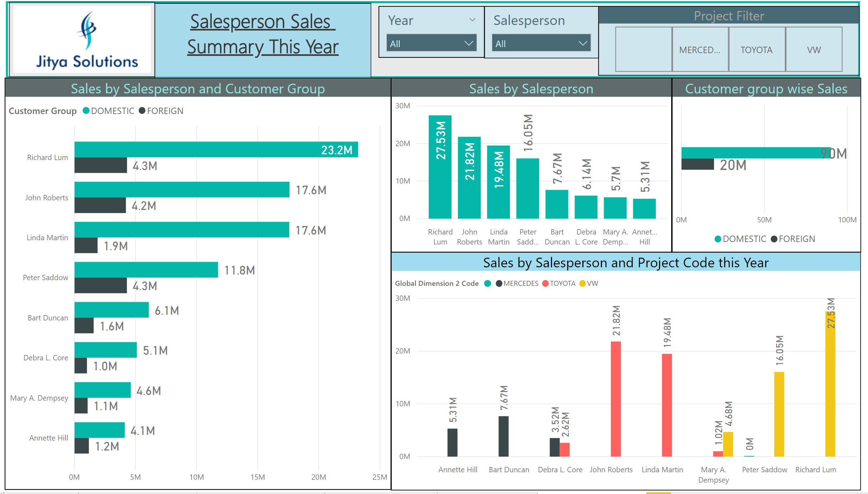Click the 90M domestic bar in Customer group wise Sales
This screenshot has width=868, height=494.
pos(756,153)
